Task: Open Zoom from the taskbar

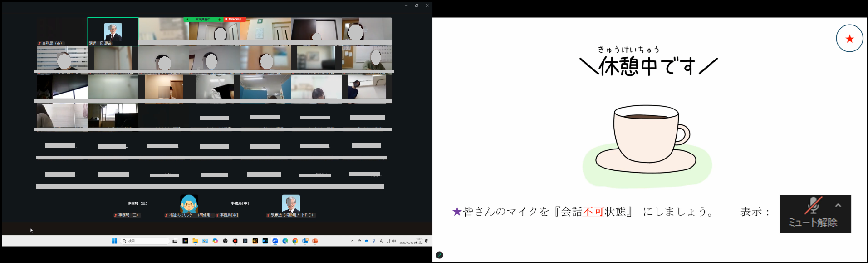Action: click(275, 241)
